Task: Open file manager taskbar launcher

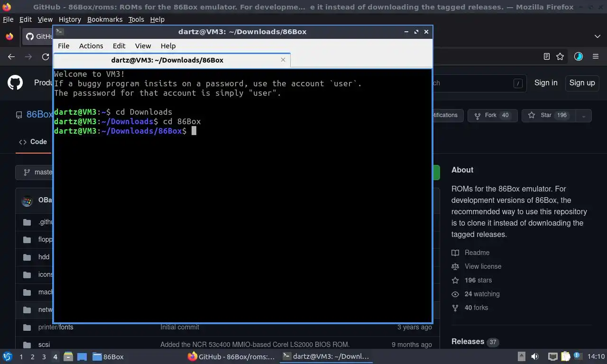Action: click(x=68, y=356)
